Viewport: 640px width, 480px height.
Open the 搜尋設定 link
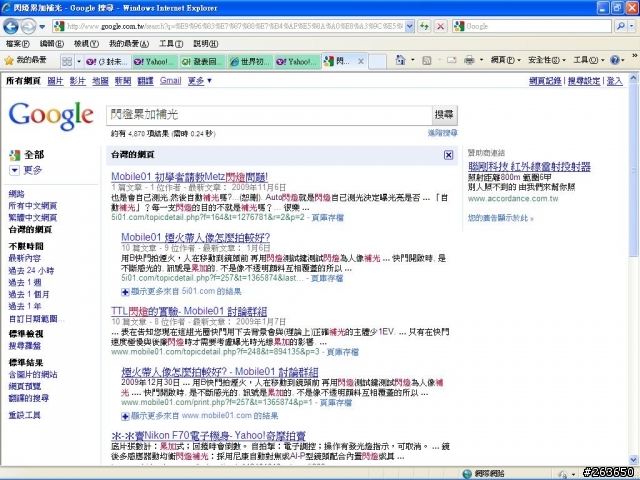click(x=584, y=81)
